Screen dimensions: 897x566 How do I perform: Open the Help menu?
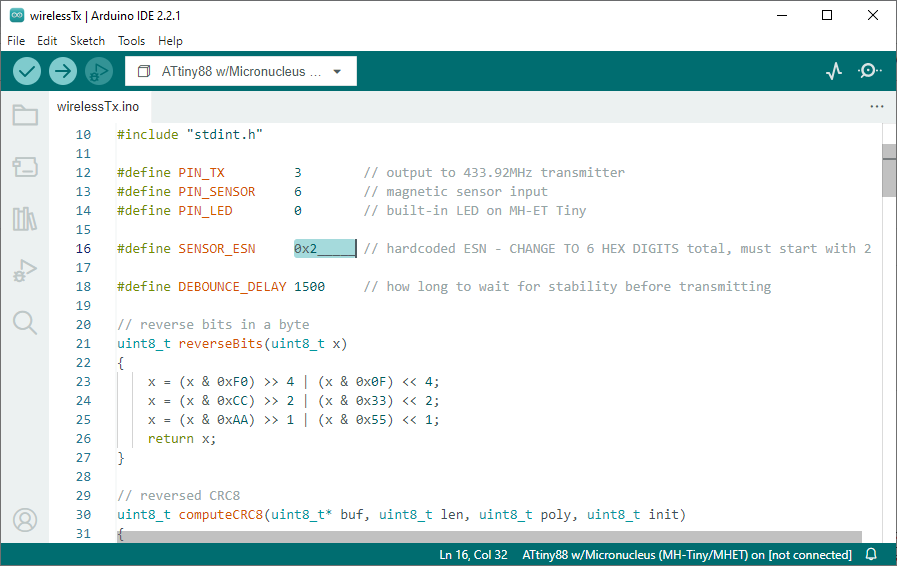(x=170, y=41)
